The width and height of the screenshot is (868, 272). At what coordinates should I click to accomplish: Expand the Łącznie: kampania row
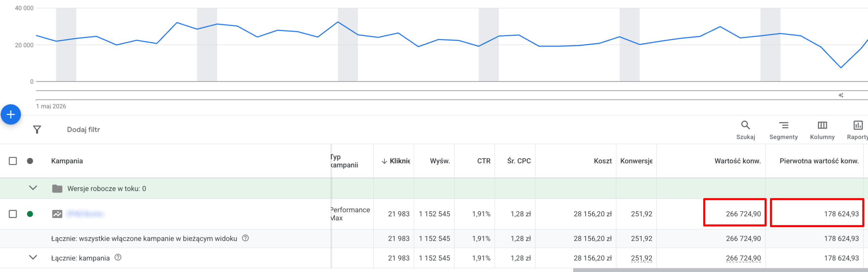click(x=33, y=257)
